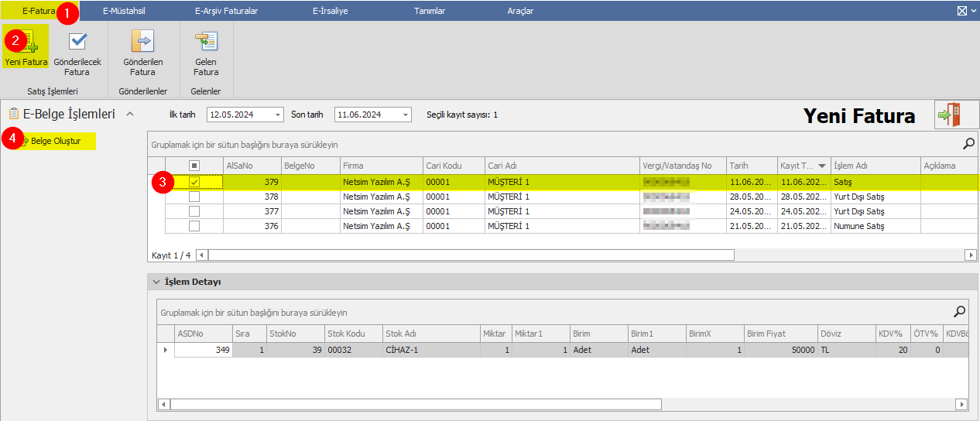Collapse the İşlem Detayı section

(x=156, y=282)
